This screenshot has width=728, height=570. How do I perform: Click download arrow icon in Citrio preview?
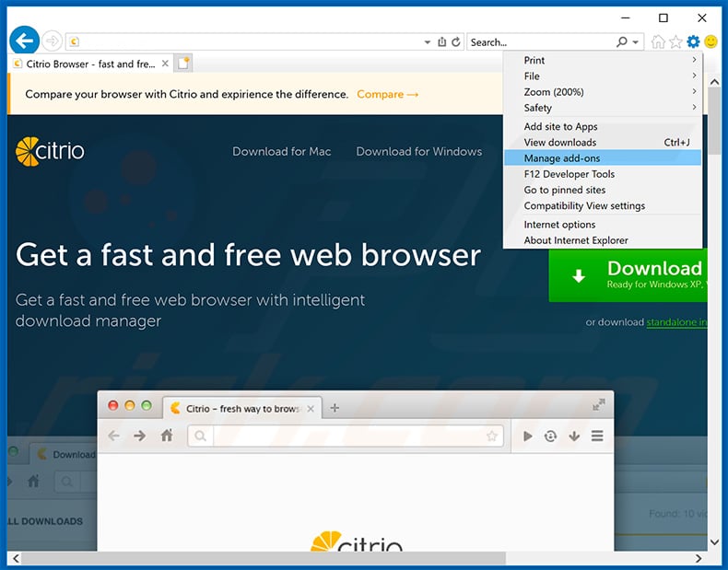(574, 436)
